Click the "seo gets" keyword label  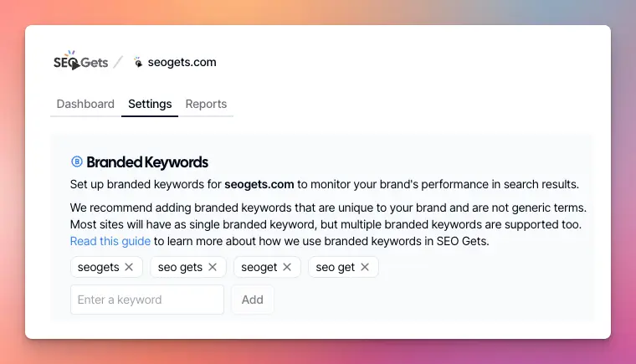click(x=180, y=267)
